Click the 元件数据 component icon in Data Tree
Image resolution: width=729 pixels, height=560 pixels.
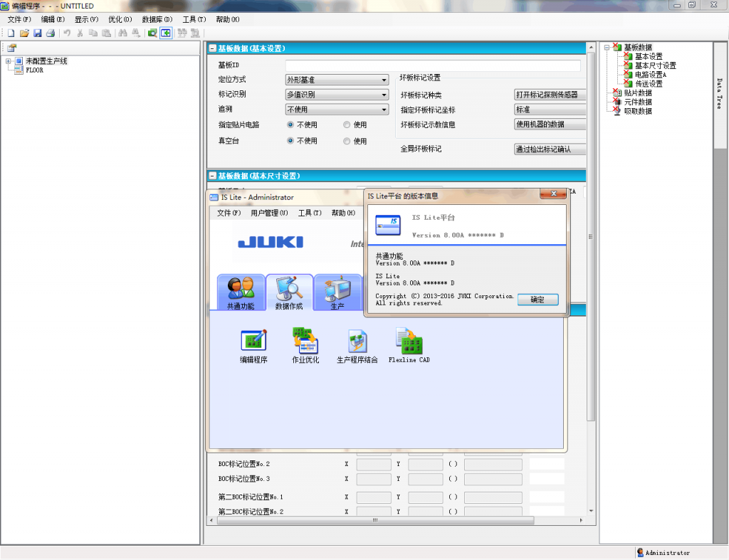tap(617, 102)
